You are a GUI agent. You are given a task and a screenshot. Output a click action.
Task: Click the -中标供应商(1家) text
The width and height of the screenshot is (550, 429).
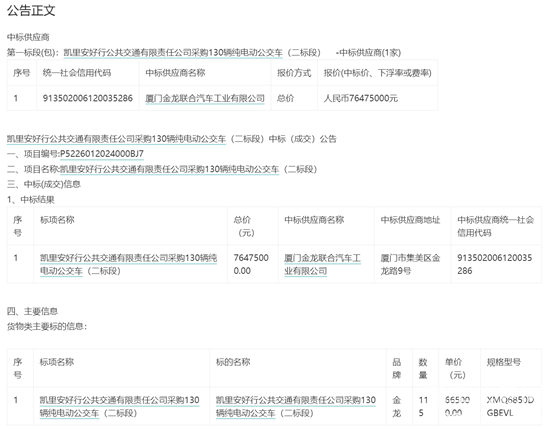[x=368, y=53]
